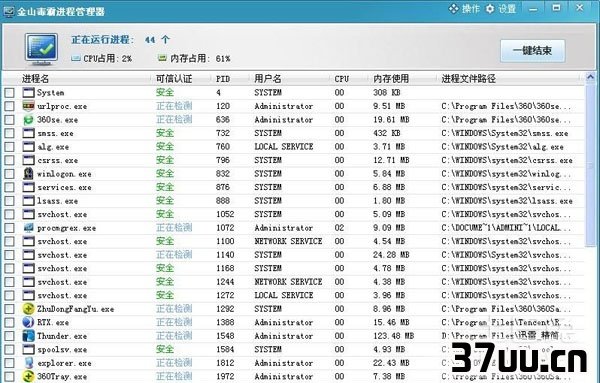The height and width of the screenshot is (383, 600).
Task: Click the lsass.exe window icon
Action: pos(28,201)
